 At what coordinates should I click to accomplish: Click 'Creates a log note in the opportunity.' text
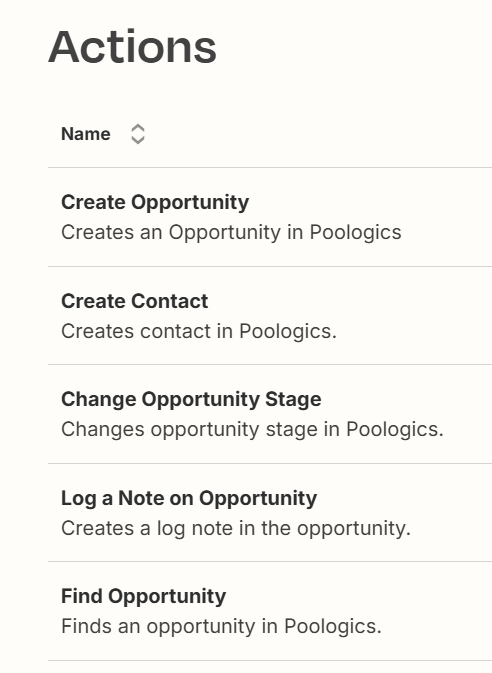(236, 528)
